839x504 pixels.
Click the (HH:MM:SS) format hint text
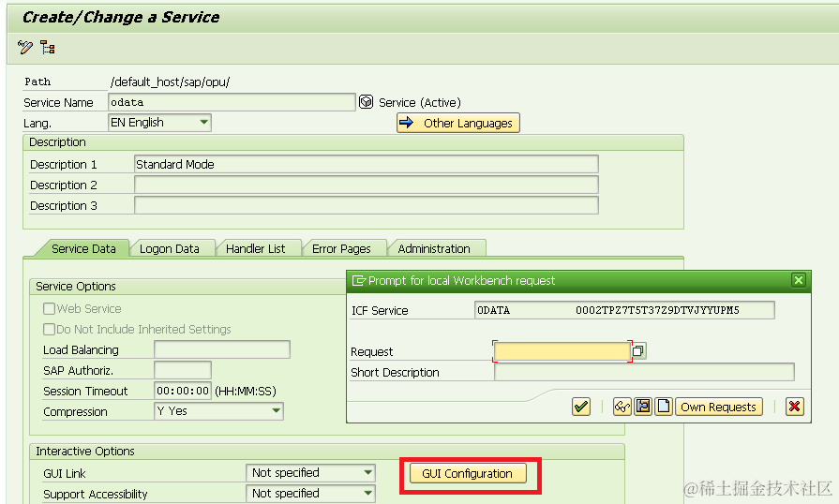pyautogui.click(x=246, y=391)
